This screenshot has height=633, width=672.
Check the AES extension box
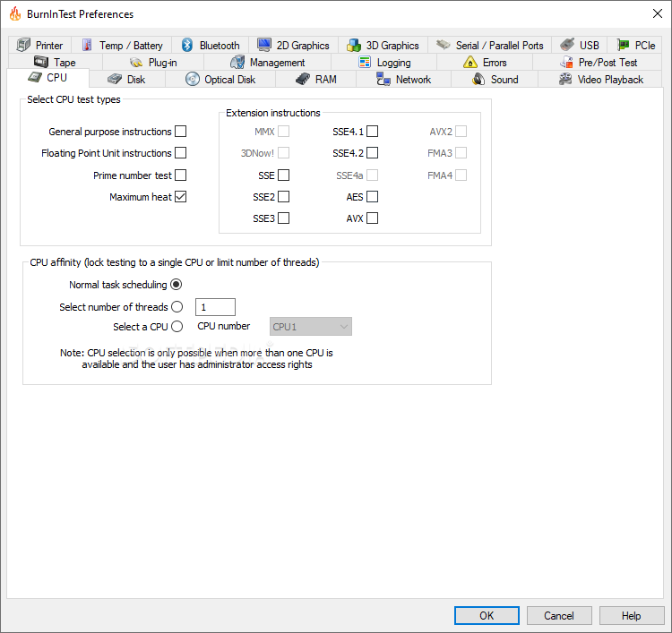coord(373,196)
